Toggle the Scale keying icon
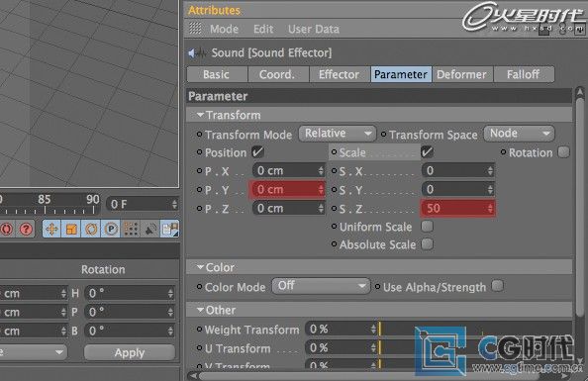The width and height of the screenshot is (588, 381). coord(71,229)
